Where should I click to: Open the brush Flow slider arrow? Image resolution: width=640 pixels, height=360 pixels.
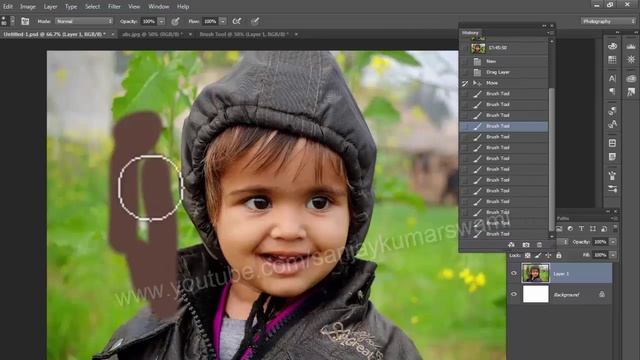click(223, 21)
